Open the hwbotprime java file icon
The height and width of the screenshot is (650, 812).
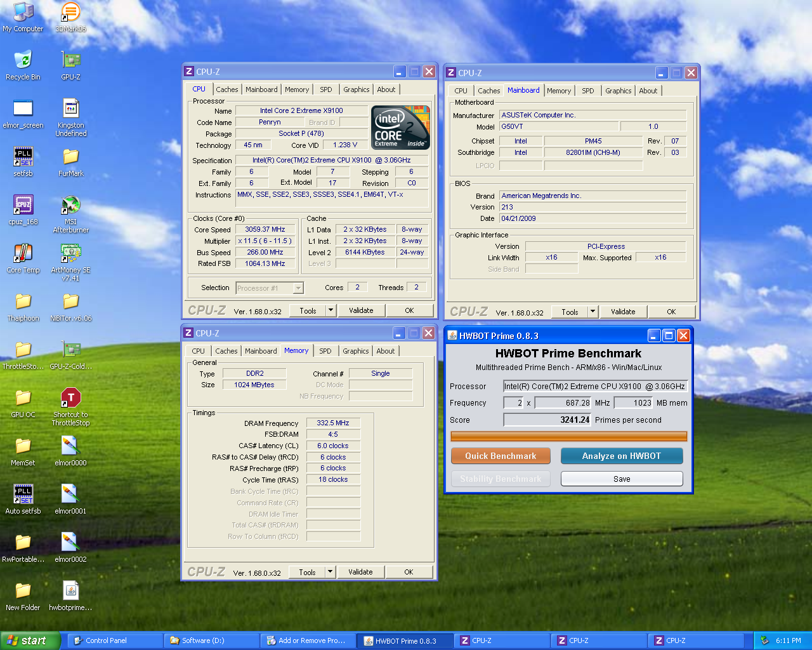pos(70,596)
